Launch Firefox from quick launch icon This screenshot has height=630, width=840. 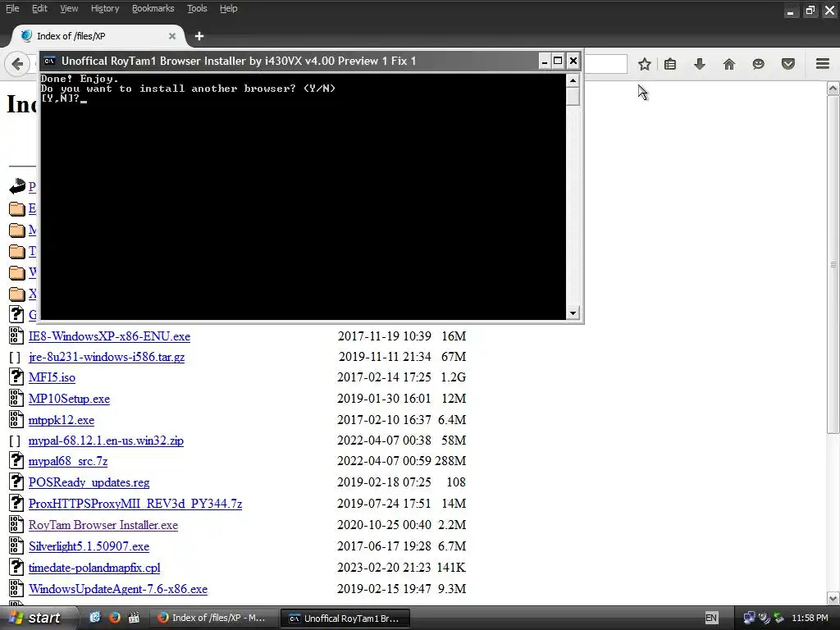114,618
